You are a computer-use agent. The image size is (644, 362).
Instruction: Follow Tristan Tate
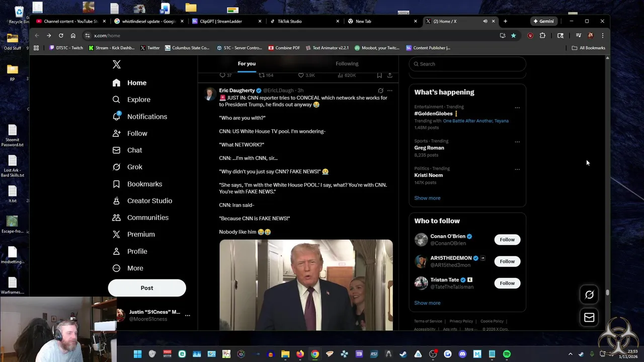(507, 283)
